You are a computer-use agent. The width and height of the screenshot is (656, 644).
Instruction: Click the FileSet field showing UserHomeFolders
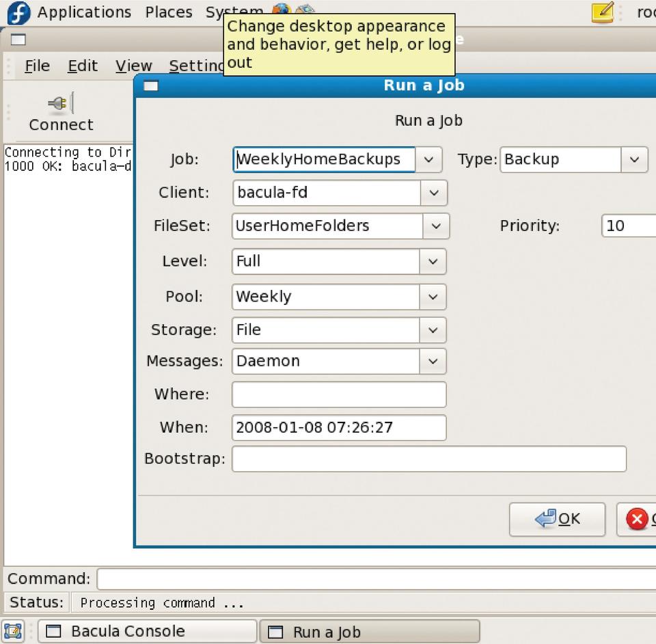(x=327, y=226)
